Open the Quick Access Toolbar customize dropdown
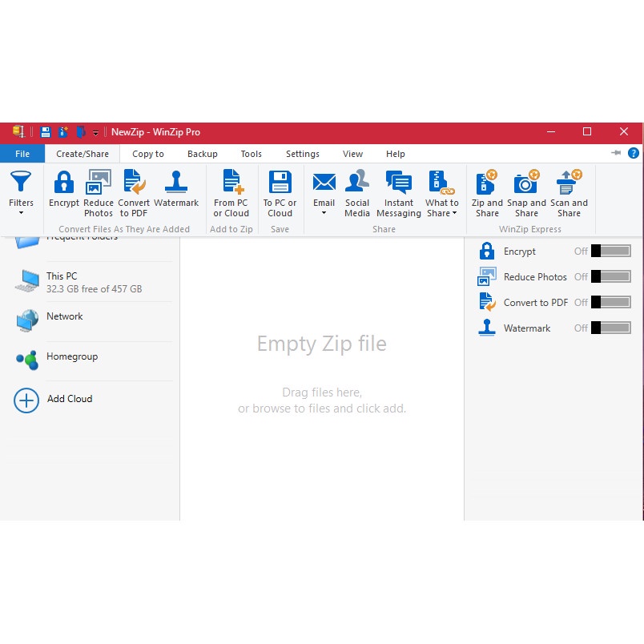The image size is (644, 644). coord(95,133)
